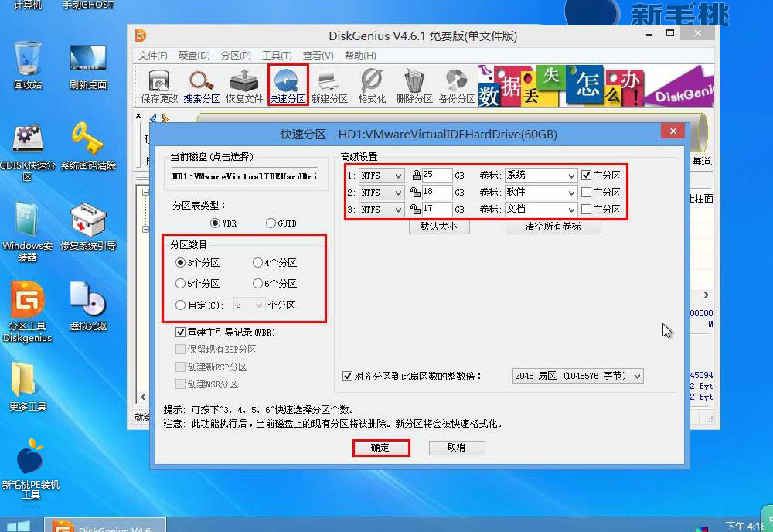This screenshot has width=773, height=532.
Task: Open the system password clear (系统密码清除) icon
Action: (x=88, y=146)
